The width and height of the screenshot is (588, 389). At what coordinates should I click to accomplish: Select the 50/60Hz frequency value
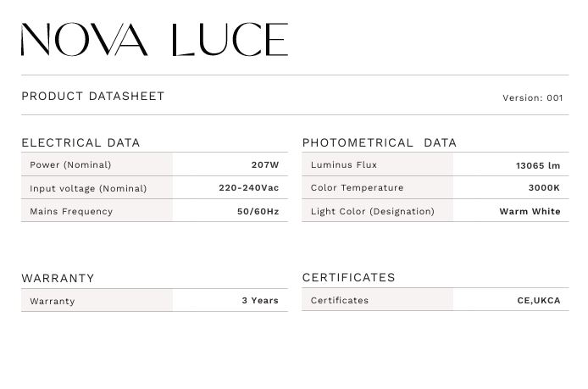pyautogui.click(x=258, y=211)
